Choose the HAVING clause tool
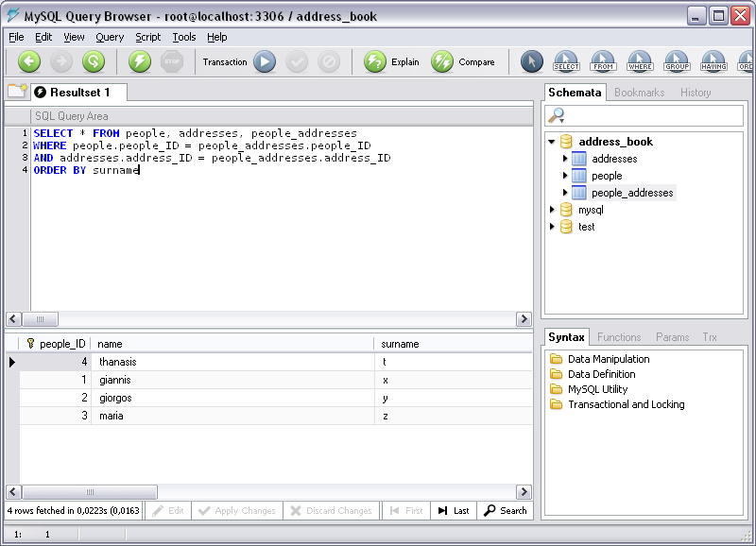The width and height of the screenshot is (756, 546). pos(714,61)
